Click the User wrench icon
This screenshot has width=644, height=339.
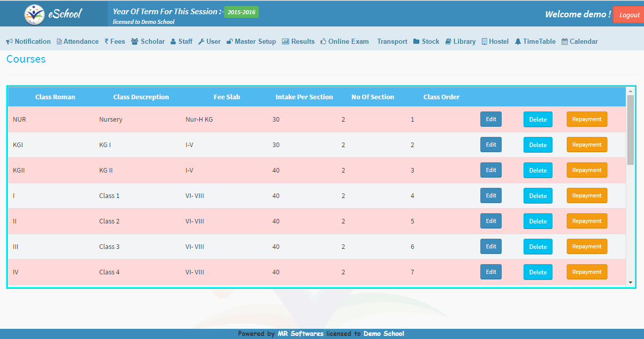click(201, 42)
